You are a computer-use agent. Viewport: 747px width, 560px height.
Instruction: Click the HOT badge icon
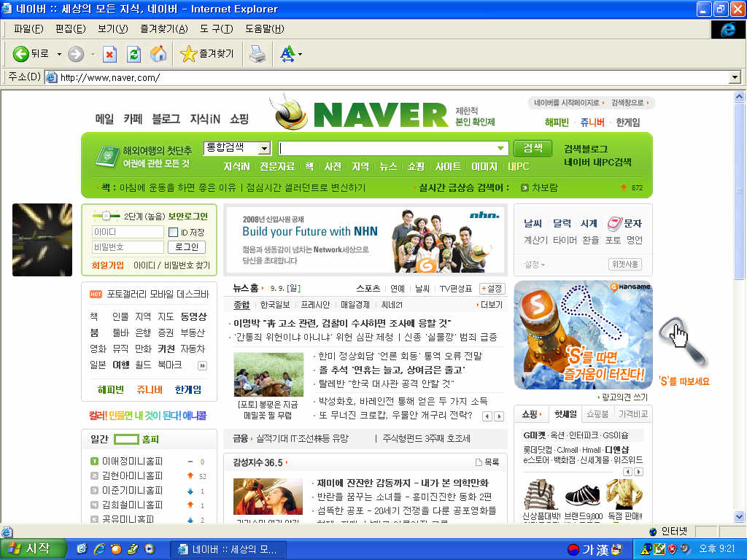coord(96,295)
